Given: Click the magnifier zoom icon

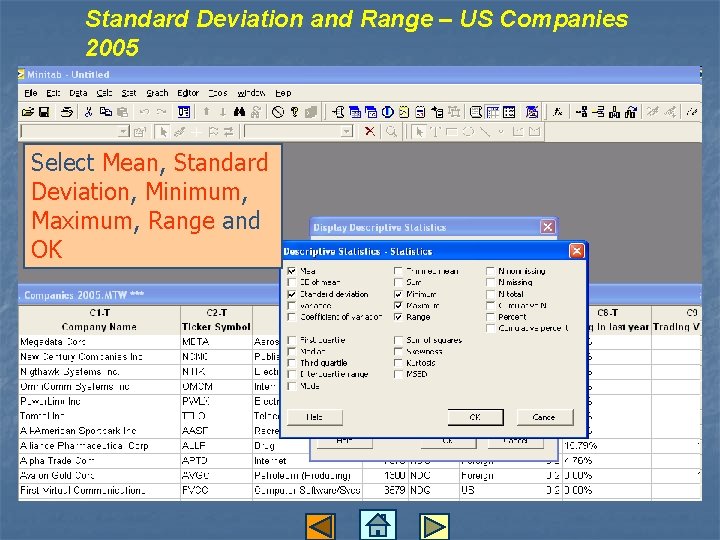Looking at the screenshot, I should pos(391,132).
